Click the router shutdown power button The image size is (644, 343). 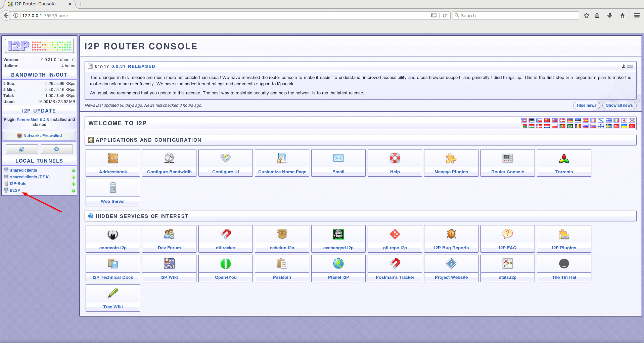57,149
